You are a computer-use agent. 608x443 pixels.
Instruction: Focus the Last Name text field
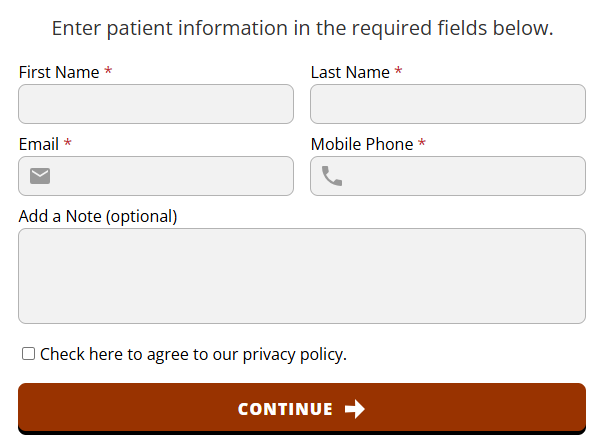click(x=448, y=104)
